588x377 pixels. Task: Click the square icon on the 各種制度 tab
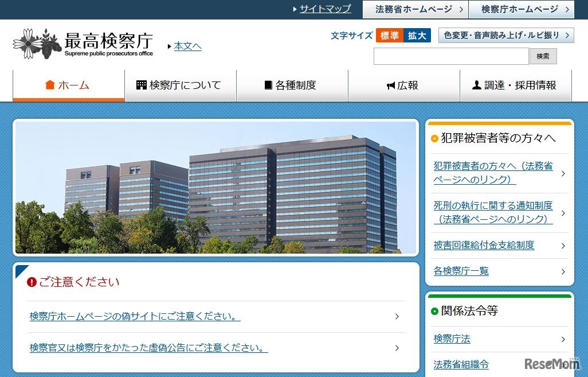click(267, 85)
